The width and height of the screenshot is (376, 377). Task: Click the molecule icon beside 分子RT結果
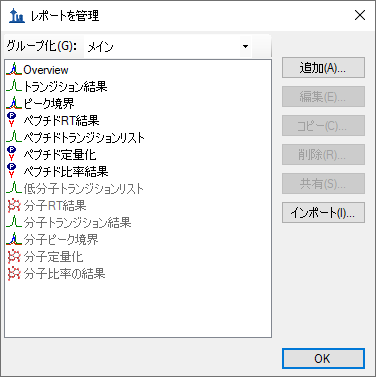tap(14, 205)
